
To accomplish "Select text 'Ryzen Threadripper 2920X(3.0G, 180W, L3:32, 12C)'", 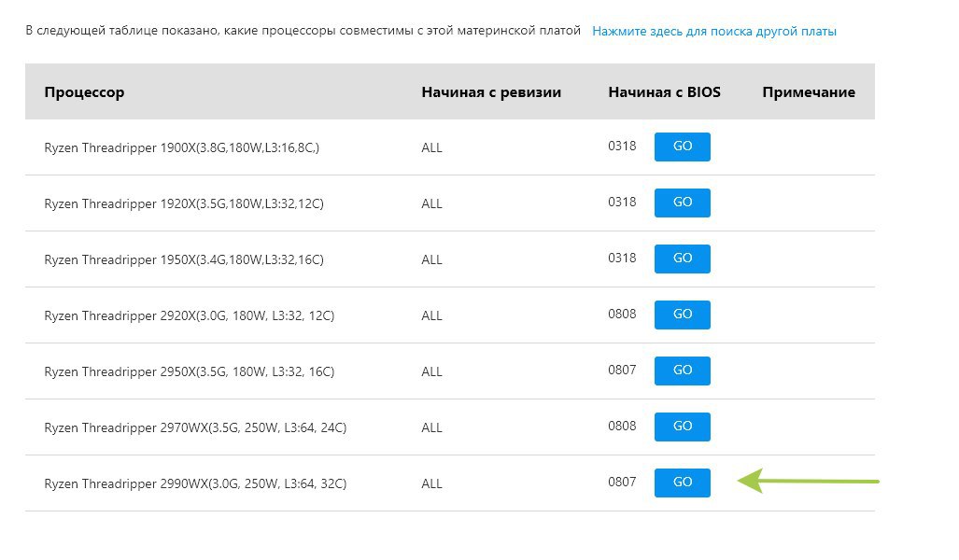I will [x=190, y=316].
